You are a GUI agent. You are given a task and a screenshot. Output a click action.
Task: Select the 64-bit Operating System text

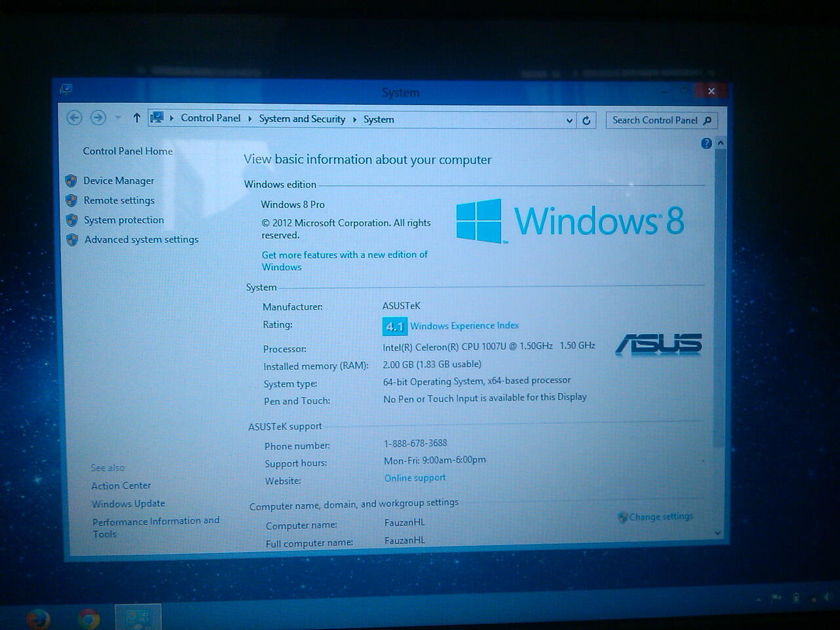(x=477, y=381)
